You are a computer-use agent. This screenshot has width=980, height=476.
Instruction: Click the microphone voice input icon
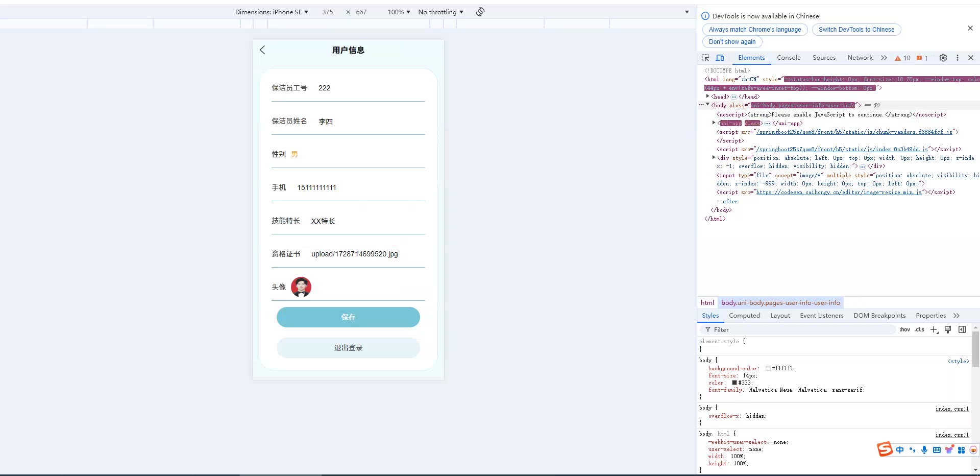point(924,450)
